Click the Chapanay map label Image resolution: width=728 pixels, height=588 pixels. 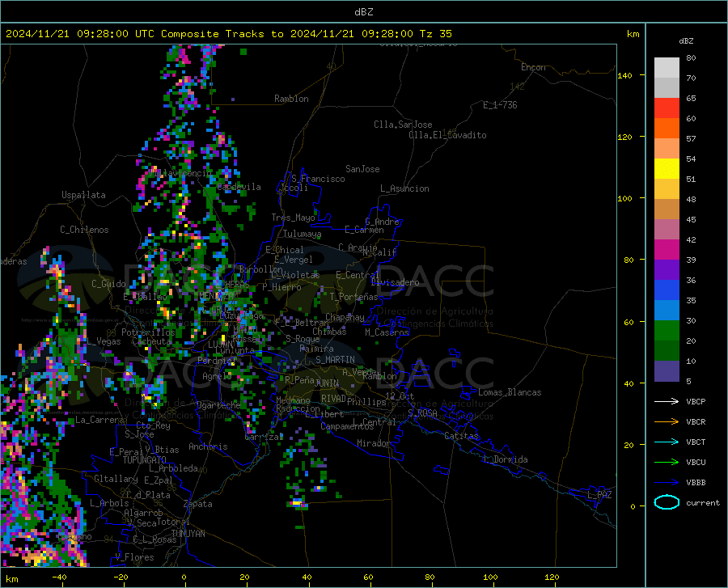click(345, 317)
